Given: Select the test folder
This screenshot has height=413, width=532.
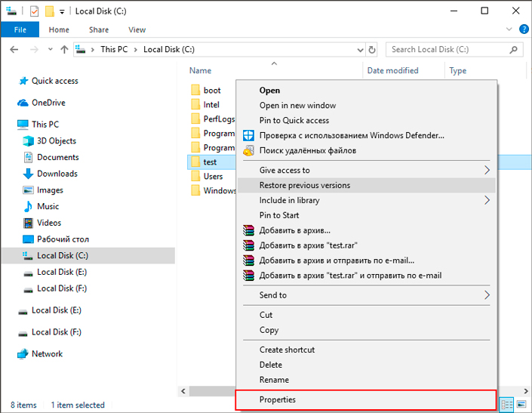Looking at the screenshot, I should pos(210,162).
